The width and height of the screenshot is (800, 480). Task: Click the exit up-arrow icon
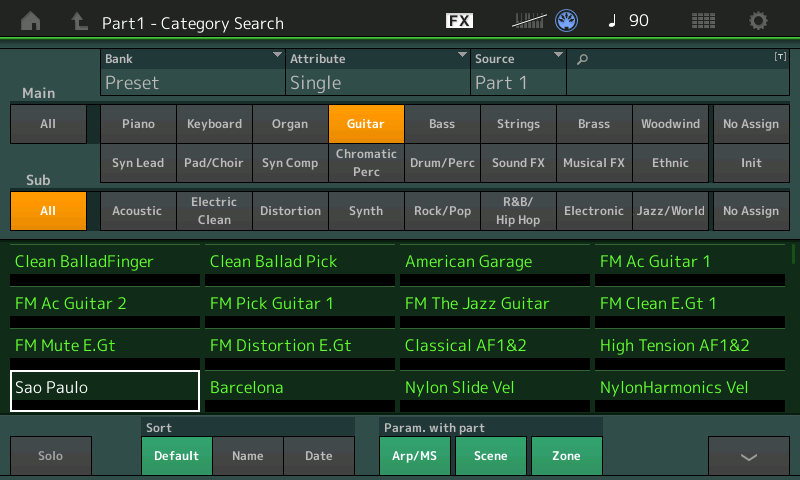[x=79, y=21]
